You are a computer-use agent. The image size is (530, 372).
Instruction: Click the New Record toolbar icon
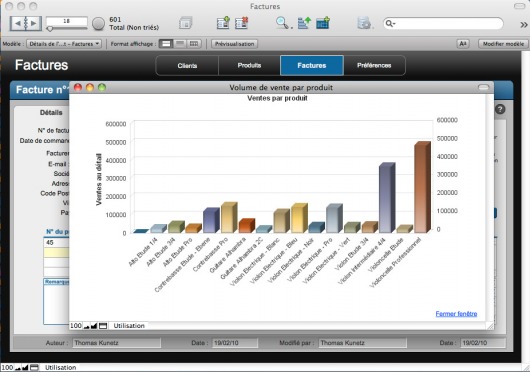point(223,23)
